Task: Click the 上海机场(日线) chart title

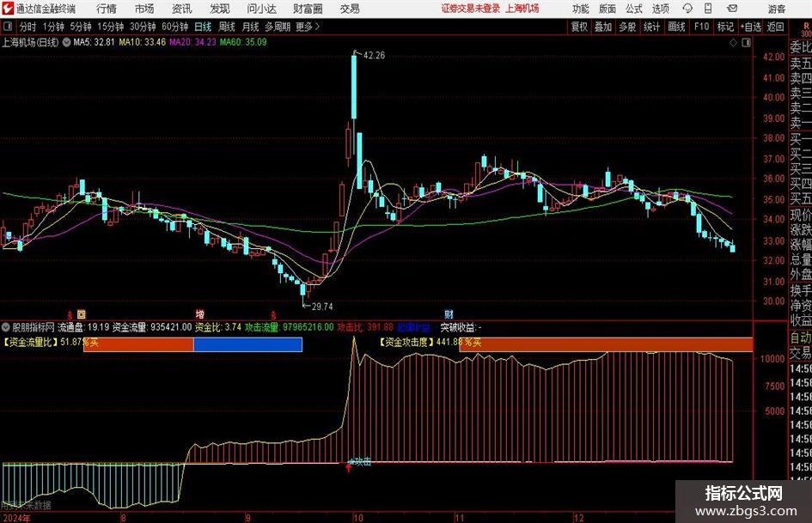Action: 30,42
